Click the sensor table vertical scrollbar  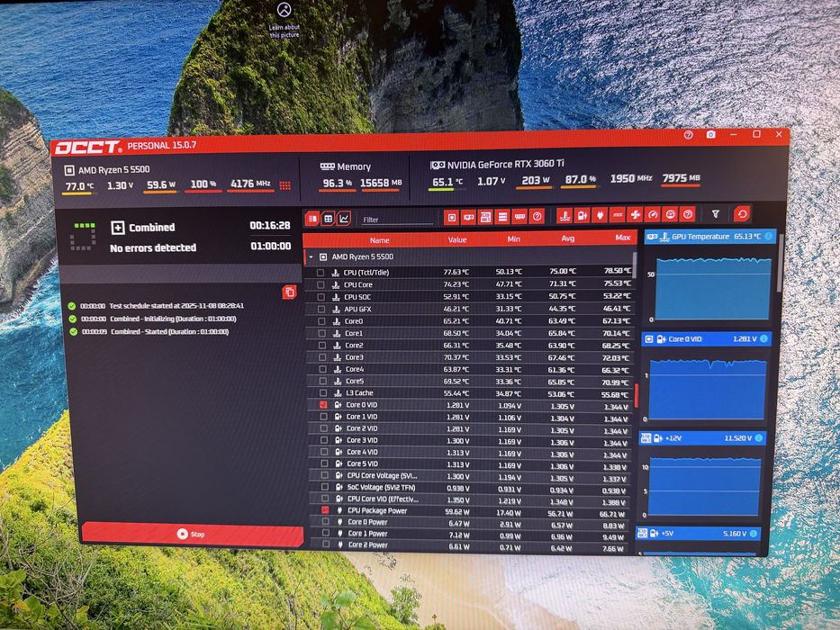[636, 265]
